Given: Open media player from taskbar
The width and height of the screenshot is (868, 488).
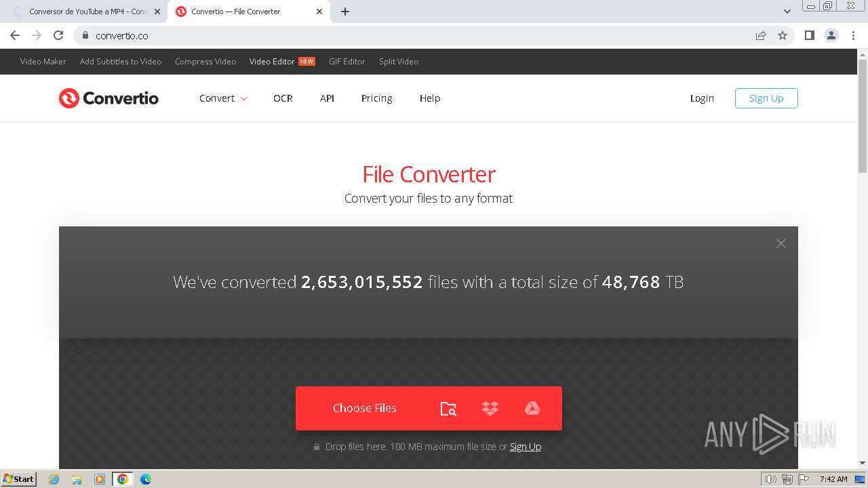Looking at the screenshot, I should click(x=100, y=479).
